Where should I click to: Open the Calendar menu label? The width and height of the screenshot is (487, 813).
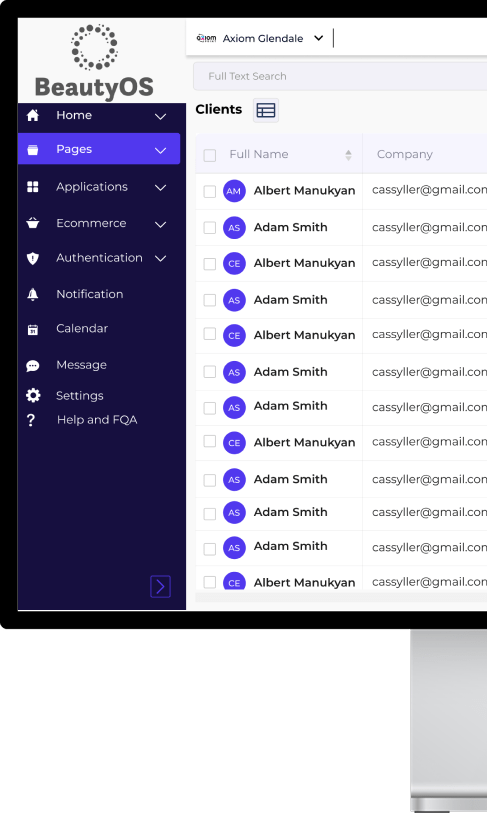pyautogui.click(x=82, y=328)
